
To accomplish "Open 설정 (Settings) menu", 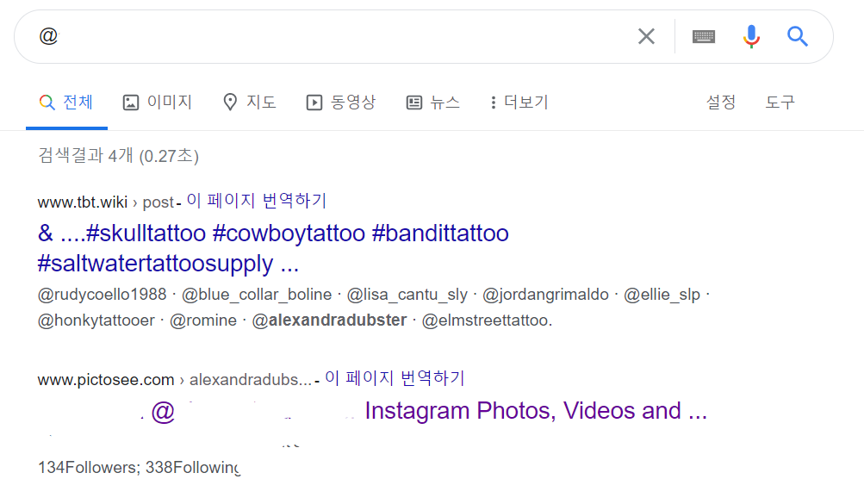I will point(721,103).
